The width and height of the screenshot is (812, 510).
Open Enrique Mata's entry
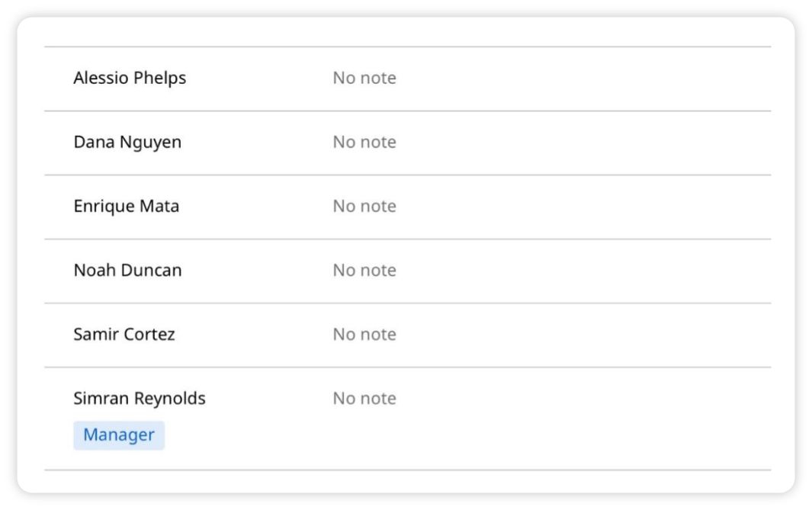[127, 206]
